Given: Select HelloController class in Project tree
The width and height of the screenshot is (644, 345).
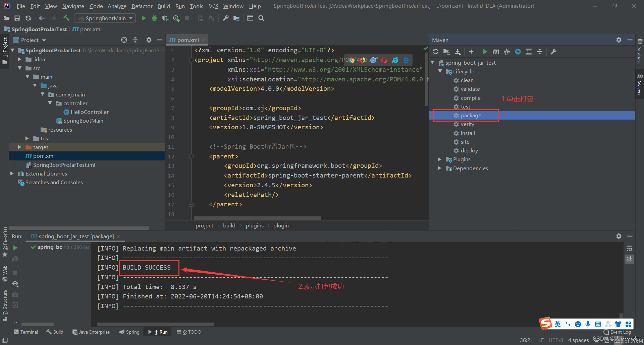Looking at the screenshot, I should (90, 112).
